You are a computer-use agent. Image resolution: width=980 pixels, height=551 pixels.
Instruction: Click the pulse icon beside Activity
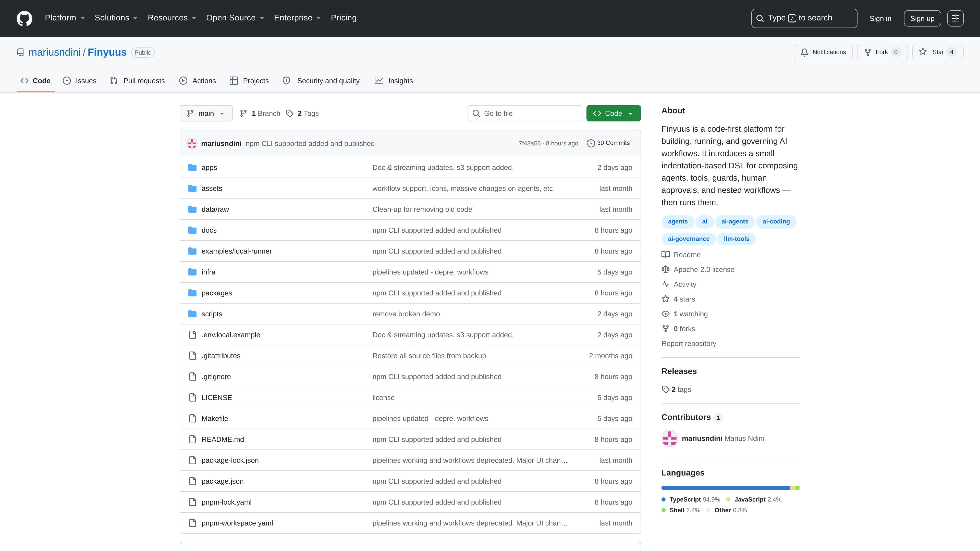(665, 284)
